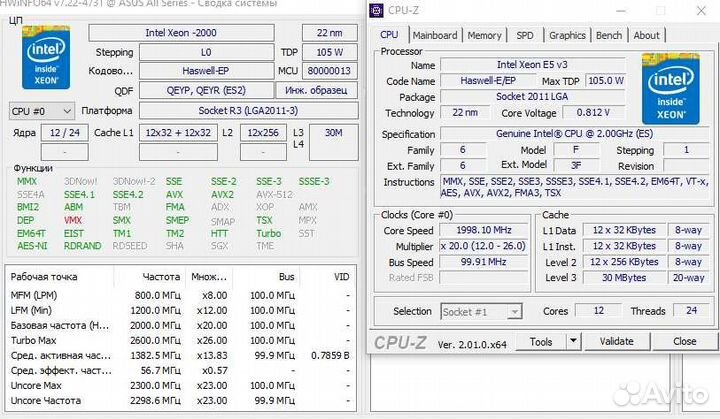
Task: Open the SPD tab
Action: 525,35
